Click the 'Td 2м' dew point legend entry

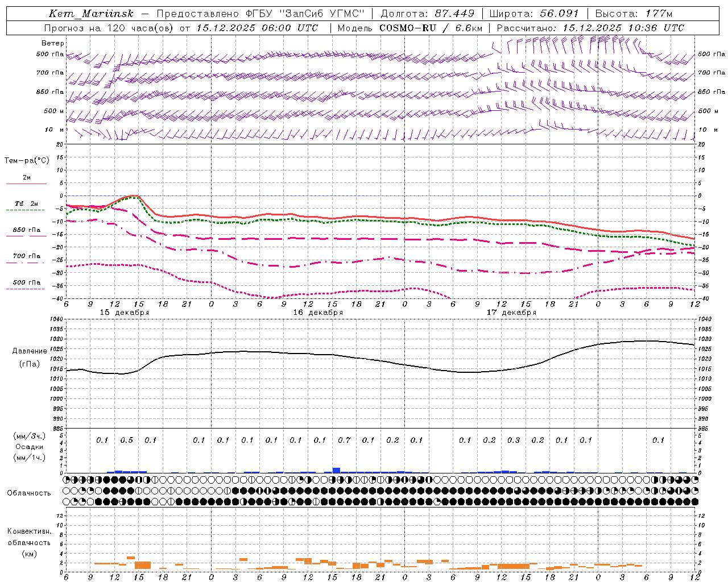click(27, 203)
